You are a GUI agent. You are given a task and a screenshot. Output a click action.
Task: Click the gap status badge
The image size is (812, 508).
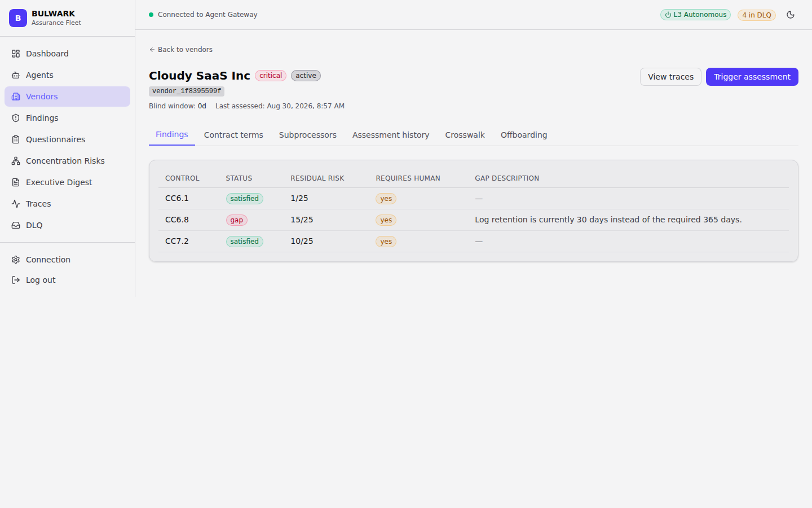(237, 220)
